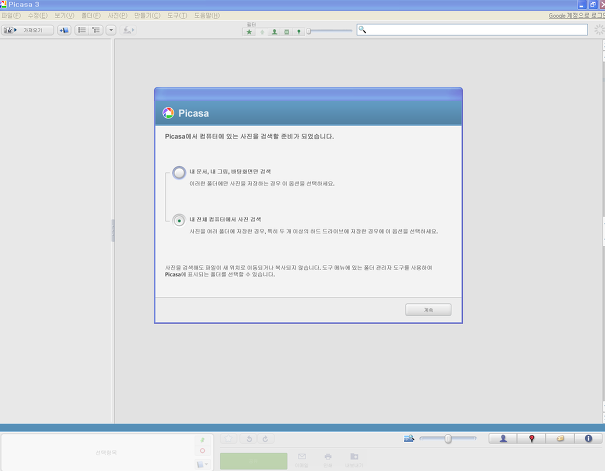Click the greyed upload-to-web toolbar icon
605x471 pixels.
(128, 30)
